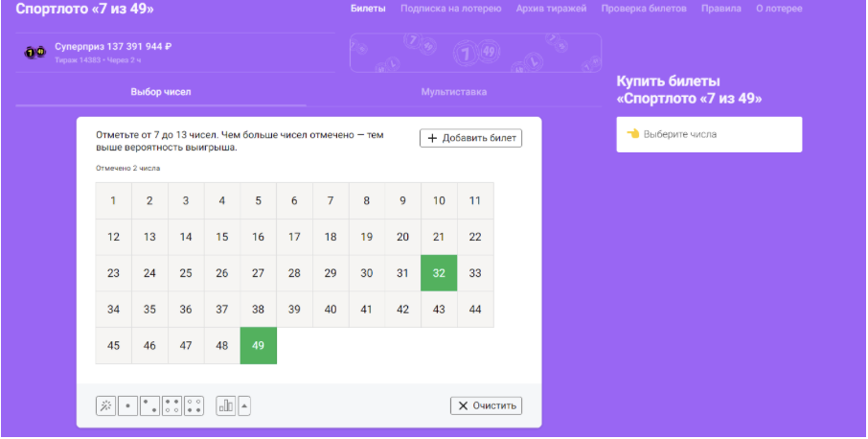Click the two-dot dice icon
This screenshot has width=868, height=439.
[149, 406]
